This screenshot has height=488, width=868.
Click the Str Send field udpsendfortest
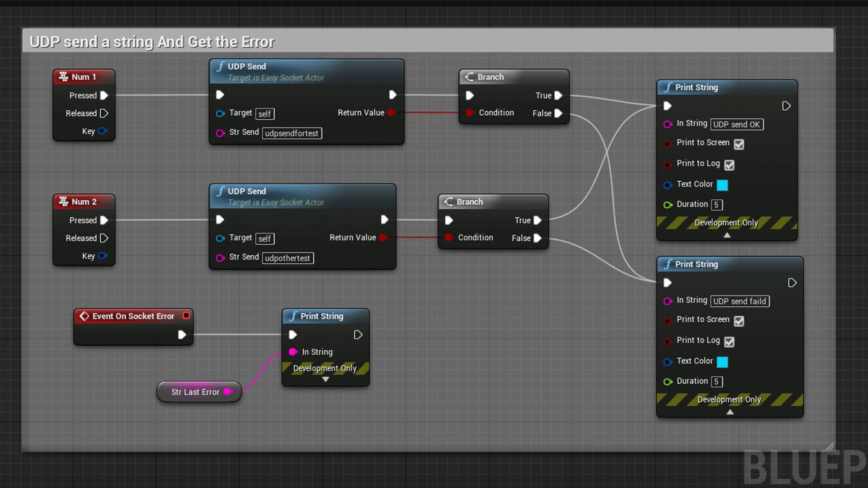(x=292, y=133)
